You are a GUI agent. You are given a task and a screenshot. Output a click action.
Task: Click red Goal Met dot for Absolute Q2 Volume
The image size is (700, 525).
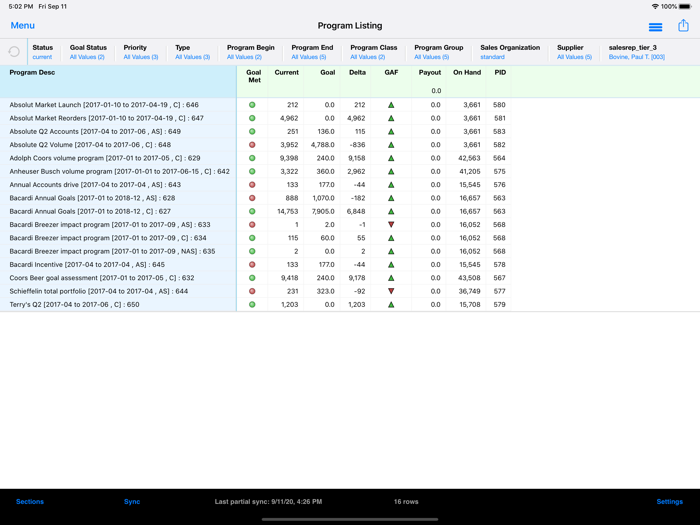252,145
